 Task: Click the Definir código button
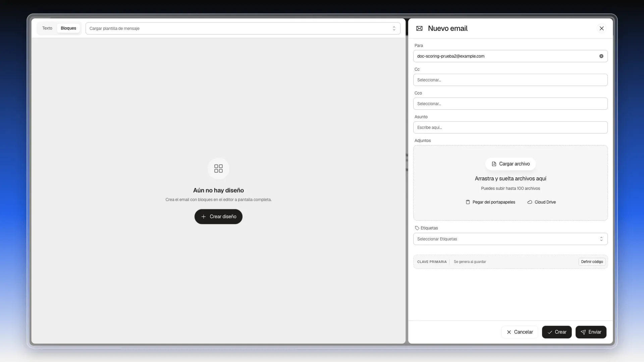[x=592, y=262]
